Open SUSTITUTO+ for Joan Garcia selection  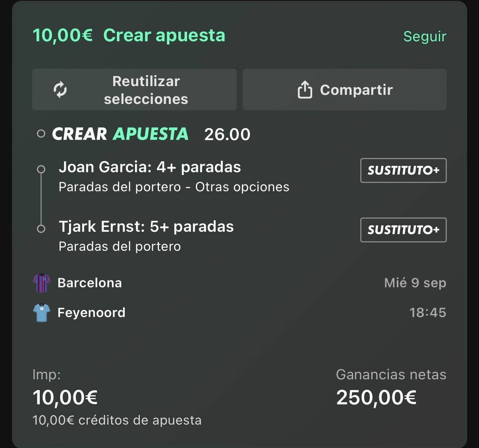coord(404,171)
